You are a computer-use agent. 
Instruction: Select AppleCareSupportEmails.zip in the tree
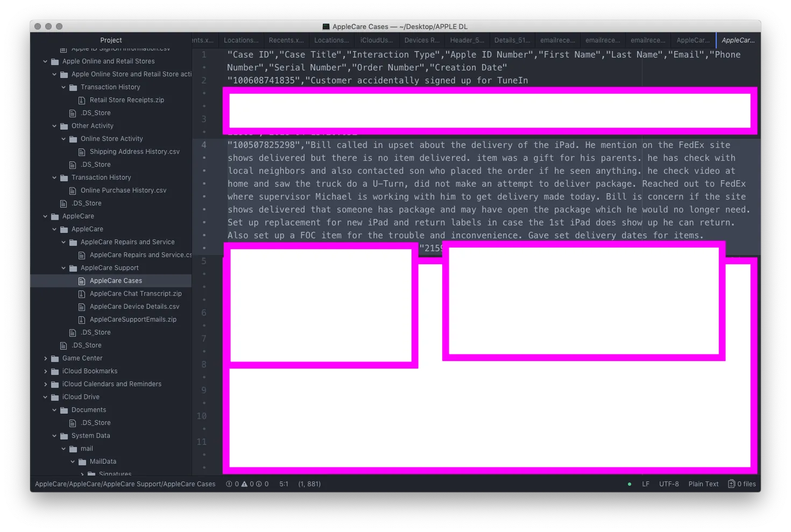[133, 320]
